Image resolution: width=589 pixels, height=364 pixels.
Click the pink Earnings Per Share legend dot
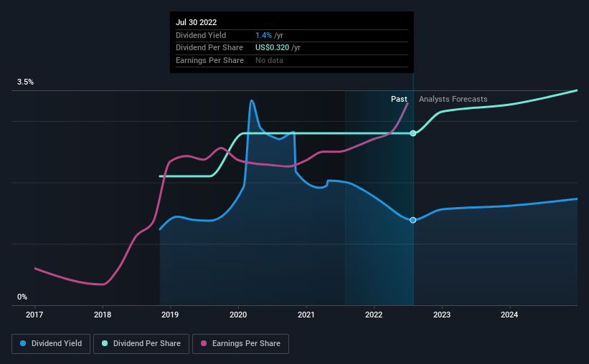tap(204, 343)
